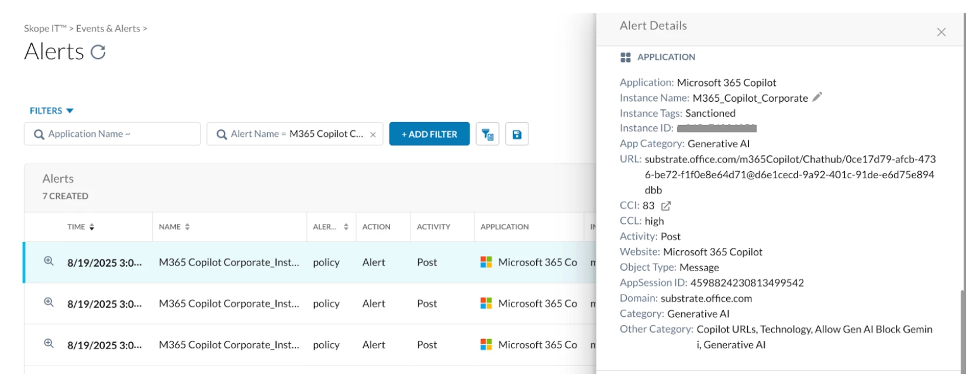Close the Alert Details panel
This screenshot has height=387, width=980.
941,32
